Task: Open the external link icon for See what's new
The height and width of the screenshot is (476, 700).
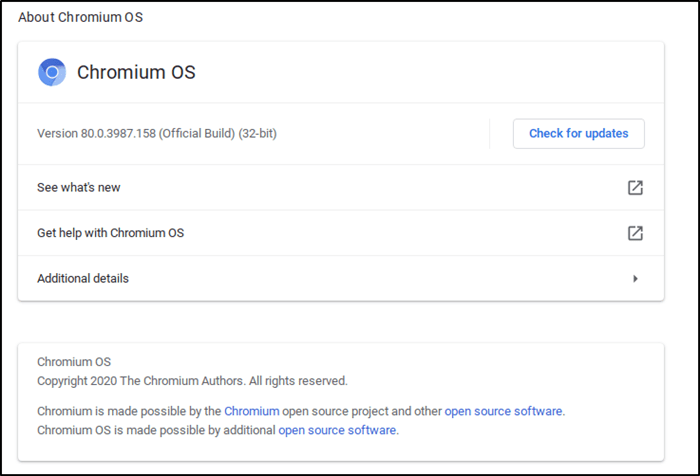Action: [635, 188]
